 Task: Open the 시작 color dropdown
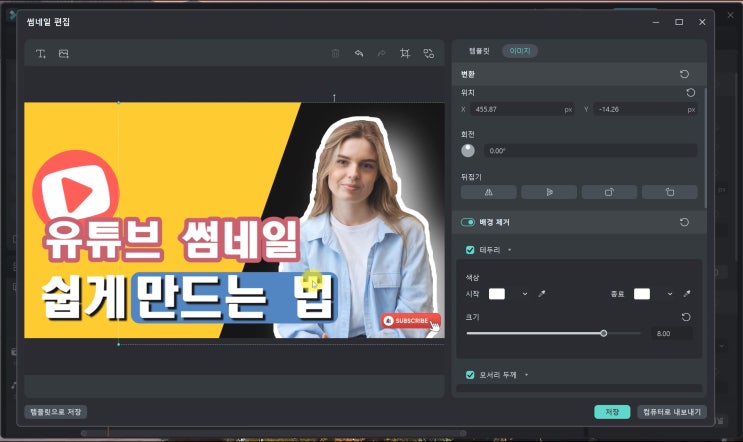tap(525, 294)
